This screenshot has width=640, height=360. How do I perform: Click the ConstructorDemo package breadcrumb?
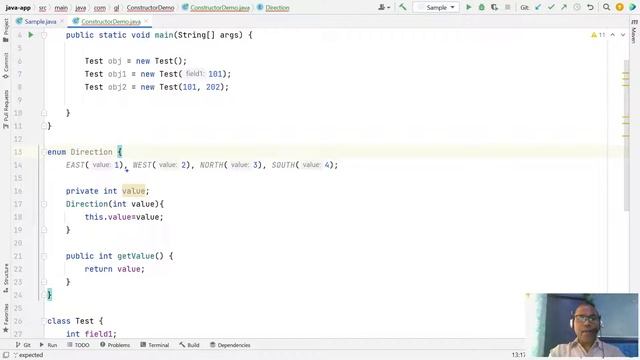[150, 8]
